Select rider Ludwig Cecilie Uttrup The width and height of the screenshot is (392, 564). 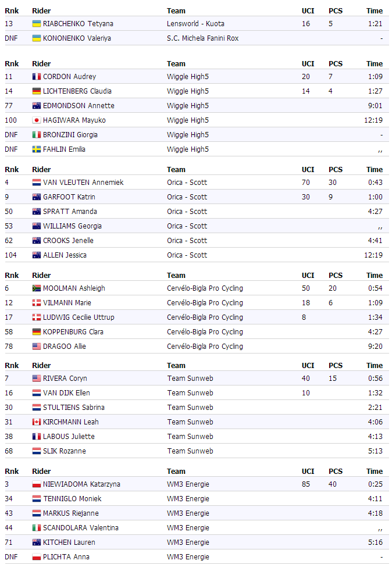coord(79,317)
